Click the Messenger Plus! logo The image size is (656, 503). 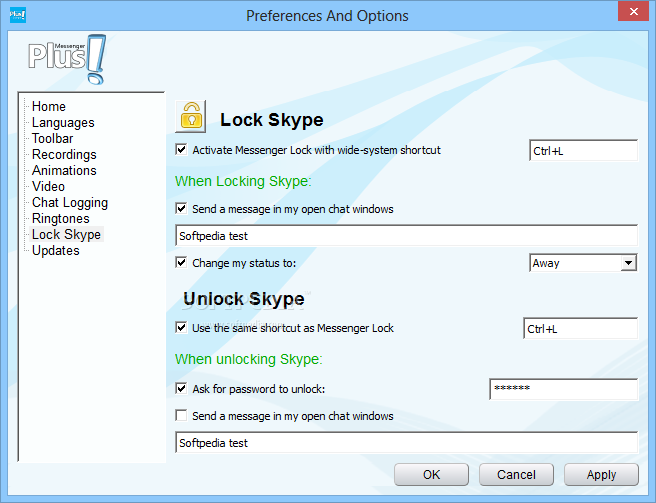[x=67, y=59]
